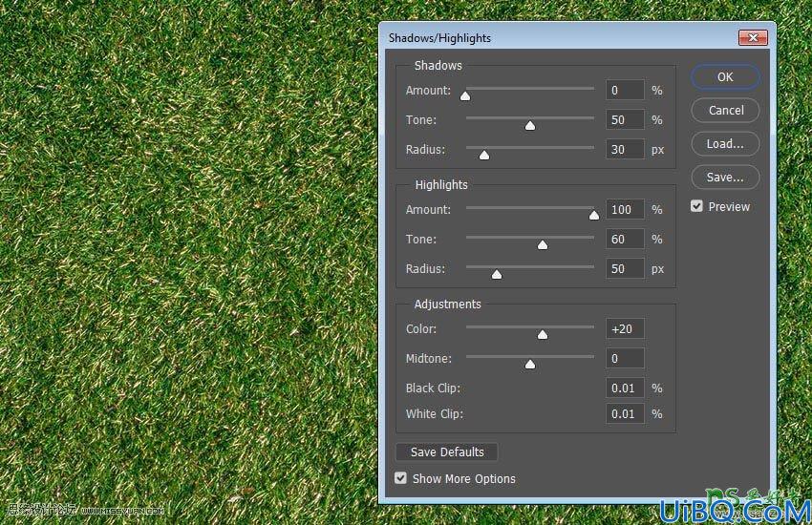Click the Save... button
This screenshot has height=525, width=812.
tap(725, 178)
